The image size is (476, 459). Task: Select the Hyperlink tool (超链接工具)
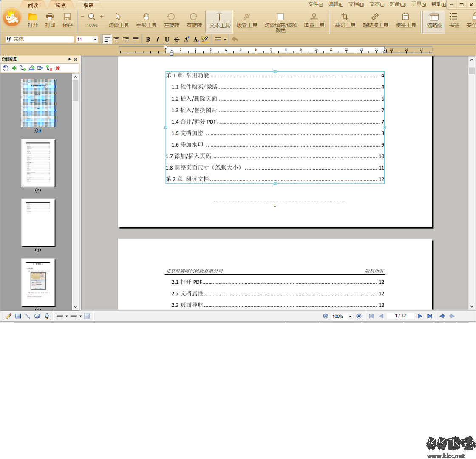click(x=376, y=20)
